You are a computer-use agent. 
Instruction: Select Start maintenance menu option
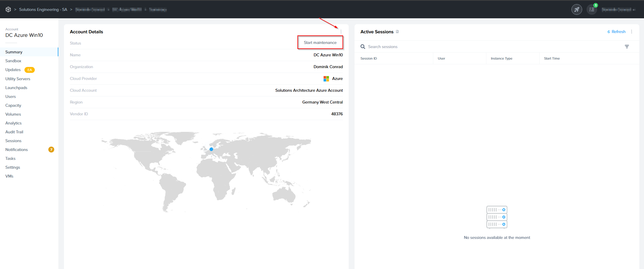pos(320,42)
